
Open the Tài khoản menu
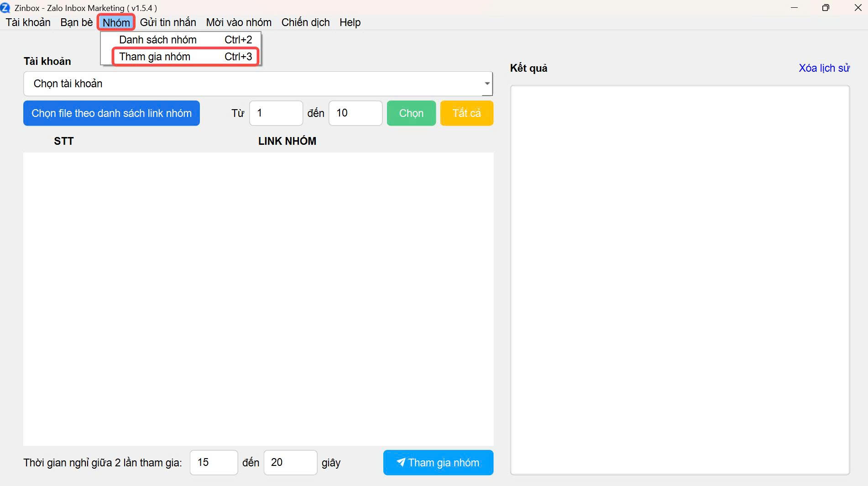(28, 22)
